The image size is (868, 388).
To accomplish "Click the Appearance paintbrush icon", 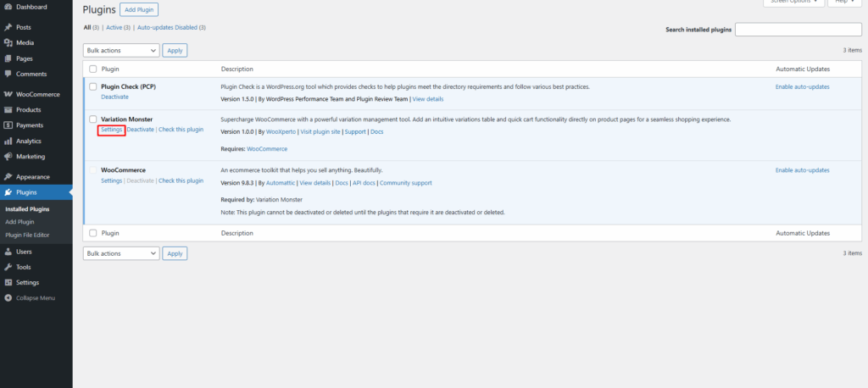I will [8, 177].
